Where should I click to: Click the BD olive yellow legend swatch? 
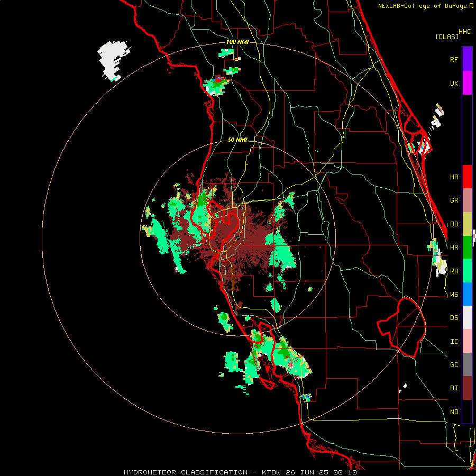pyautogui.click(x=467, y=224)
